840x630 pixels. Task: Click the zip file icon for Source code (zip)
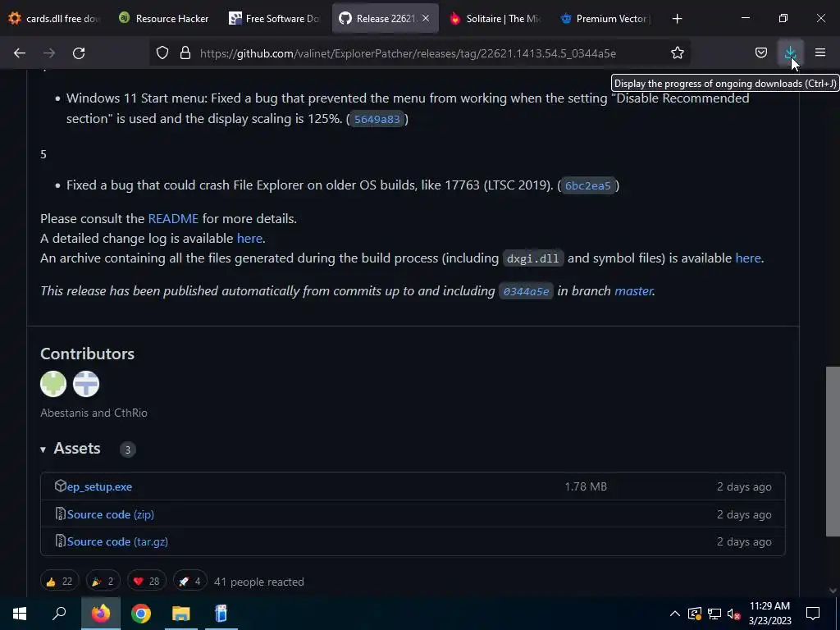tap(61, 514)
